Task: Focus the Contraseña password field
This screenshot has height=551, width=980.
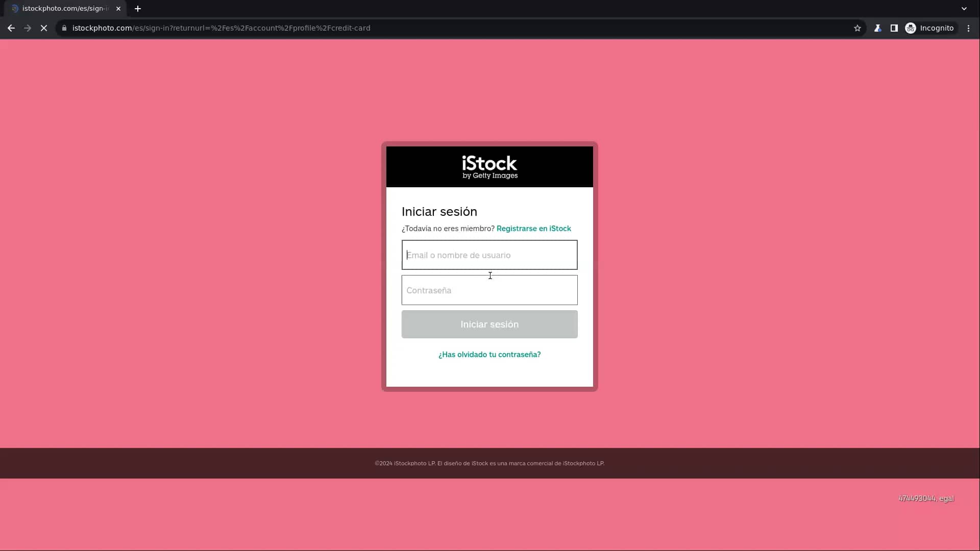Action: pyautogui.click(x=489, y=290)
